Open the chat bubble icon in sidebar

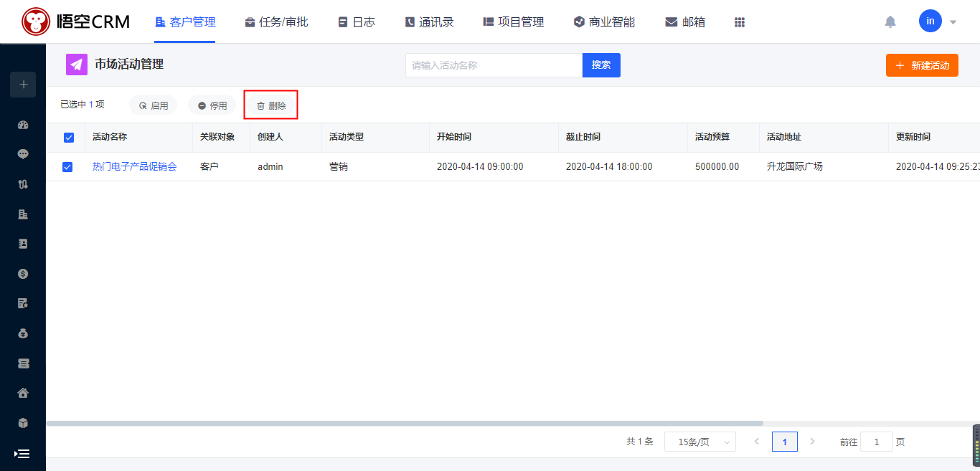click(23, 154)
